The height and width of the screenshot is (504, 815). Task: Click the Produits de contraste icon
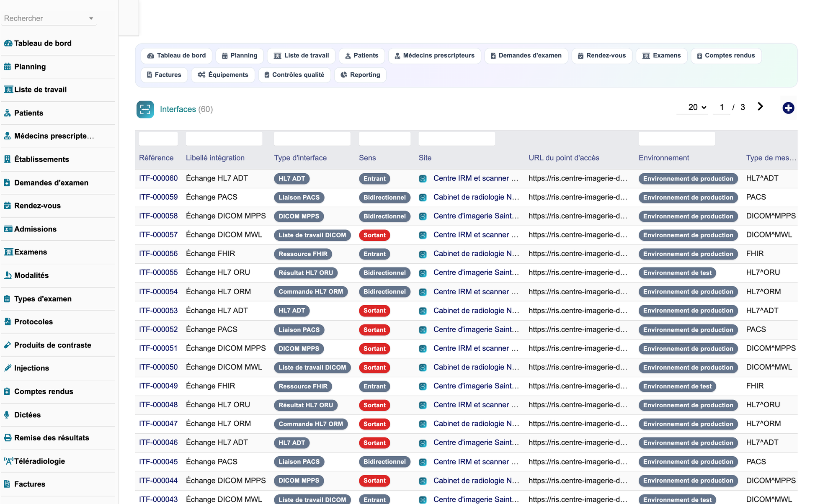[x=8, y=345]
